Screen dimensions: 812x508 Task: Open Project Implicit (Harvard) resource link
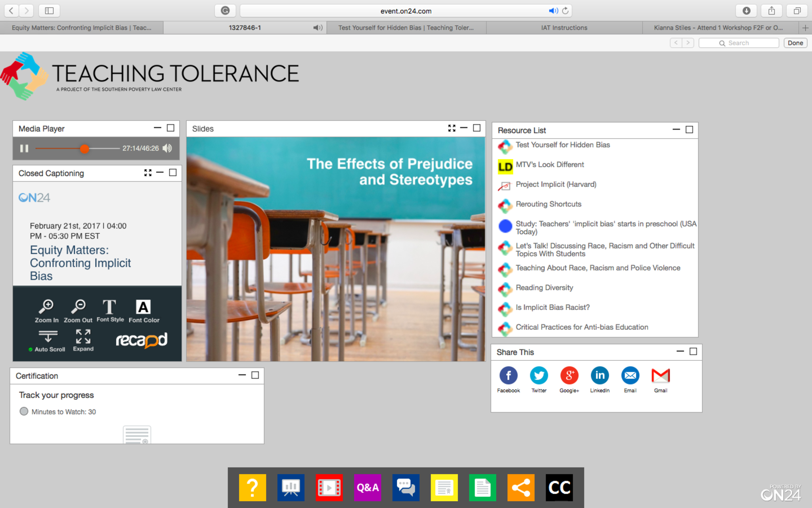[555, 185]
